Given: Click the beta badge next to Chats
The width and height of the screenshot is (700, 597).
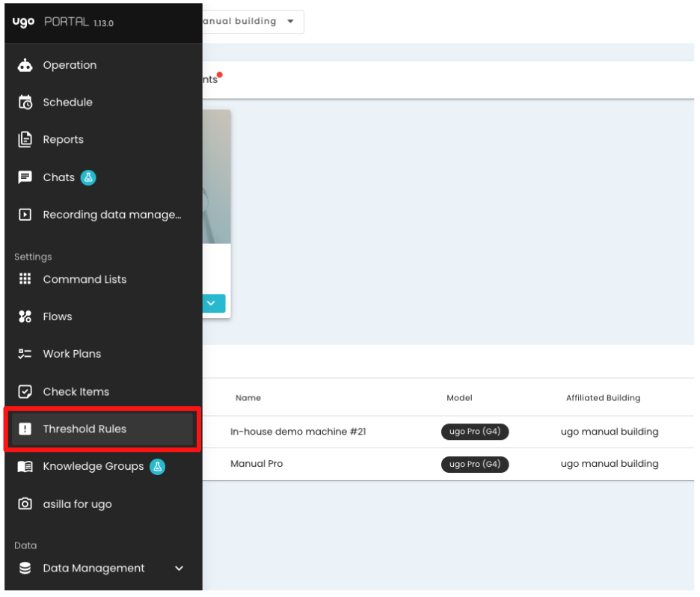Looking at the screenshot, I should point(89,177).
